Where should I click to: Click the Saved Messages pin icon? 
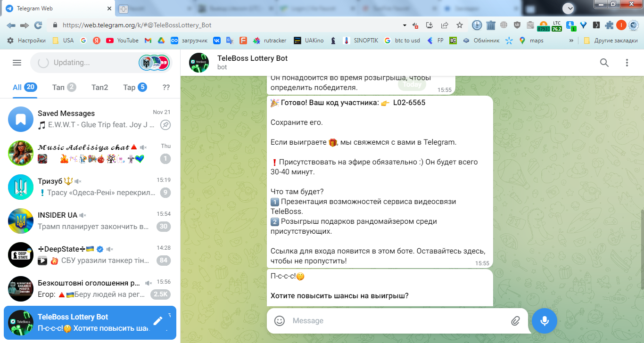165,125
